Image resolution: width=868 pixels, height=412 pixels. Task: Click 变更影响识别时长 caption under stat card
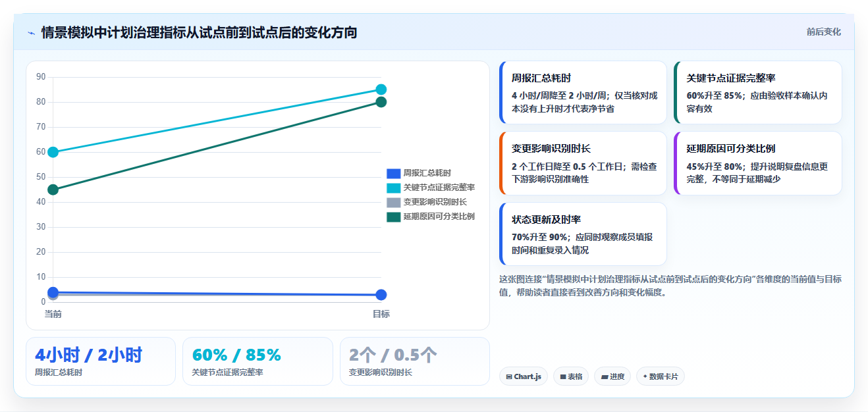click(381, 373)
